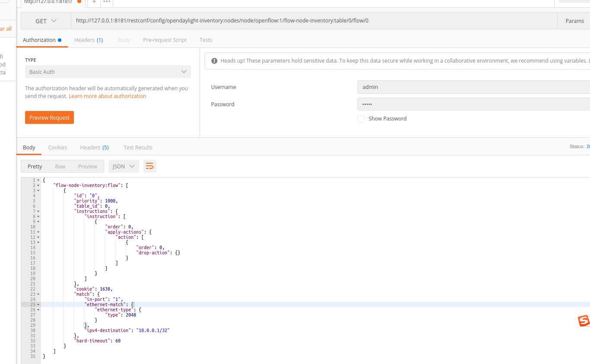
Task: Open the response Cookies tab
Action: click(57, 147)
